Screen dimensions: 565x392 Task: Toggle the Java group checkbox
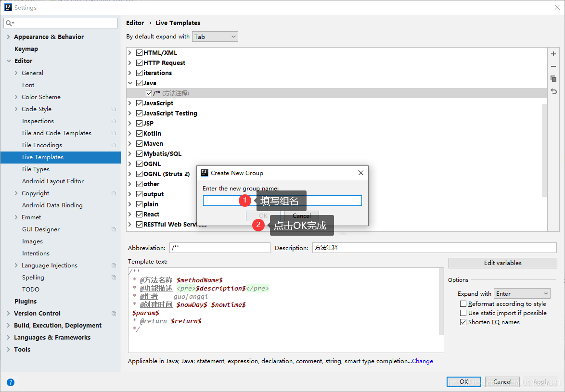pyautogui.click(x=140, y=83)
